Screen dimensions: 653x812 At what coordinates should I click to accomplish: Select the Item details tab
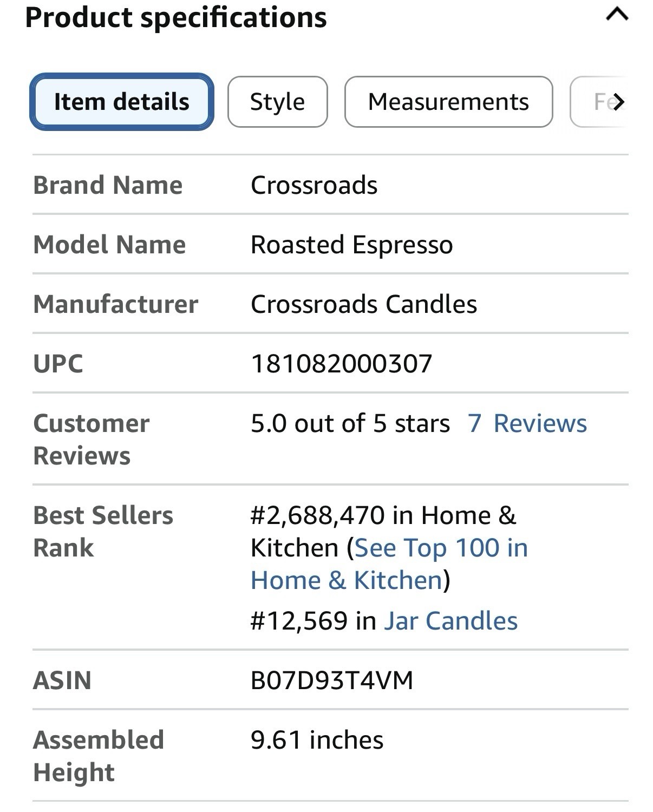[122, 102]
